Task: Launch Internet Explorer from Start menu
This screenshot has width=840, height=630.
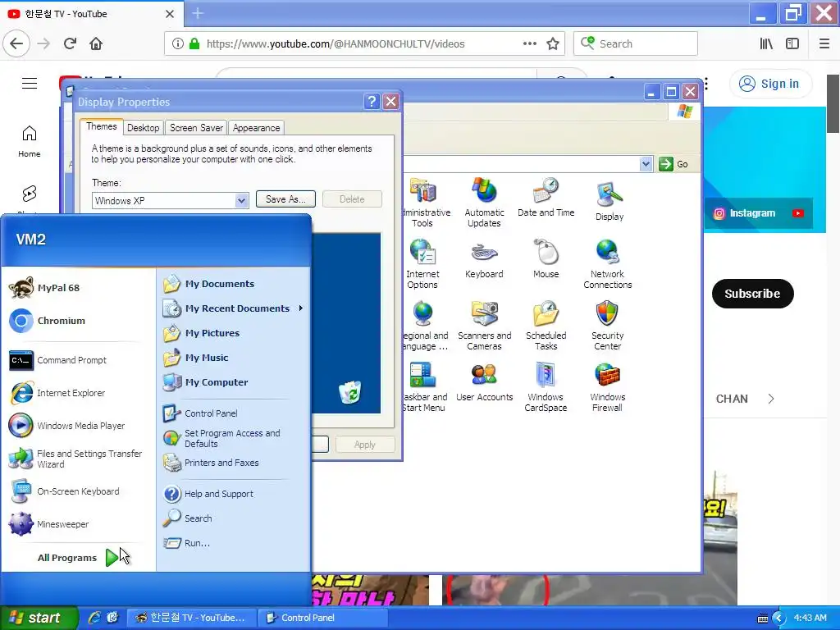Action: [x=58, y=393]
